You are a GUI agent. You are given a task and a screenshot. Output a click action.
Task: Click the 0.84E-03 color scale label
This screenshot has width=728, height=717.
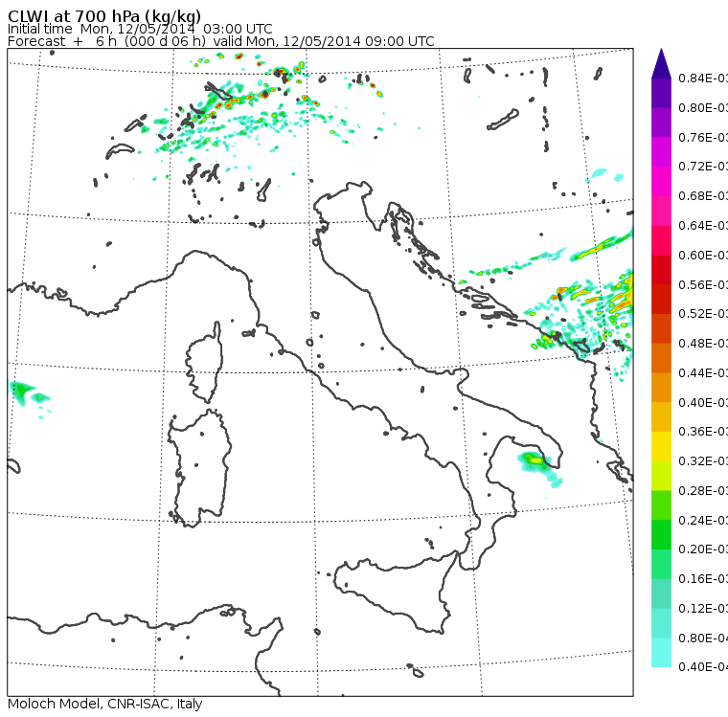(x=702, y=78)
